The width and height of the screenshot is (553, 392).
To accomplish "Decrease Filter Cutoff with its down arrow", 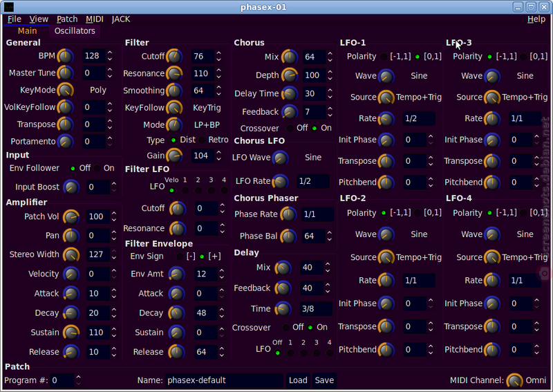I will tap(218, 59).
